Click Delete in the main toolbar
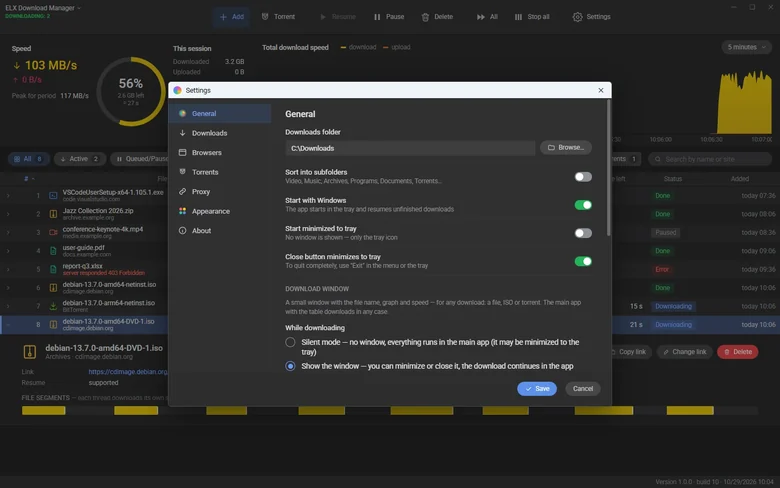 [x=437, y=17]
